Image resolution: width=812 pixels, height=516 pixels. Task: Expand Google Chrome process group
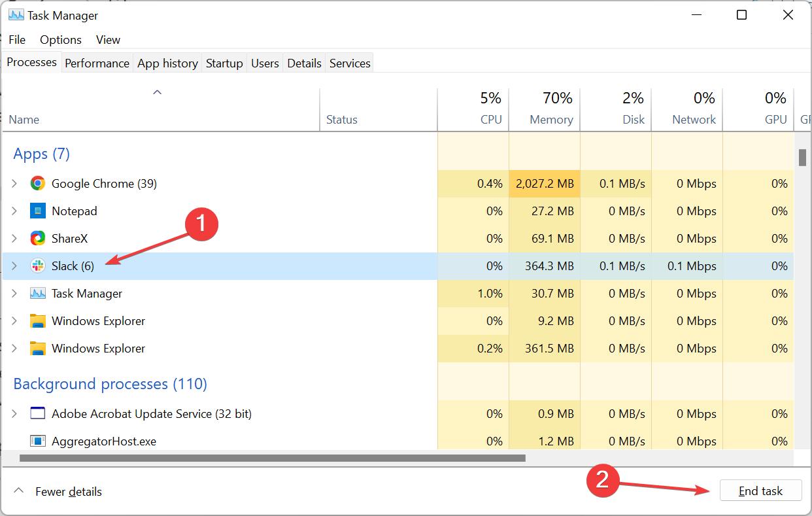click(x=14, y=184)
